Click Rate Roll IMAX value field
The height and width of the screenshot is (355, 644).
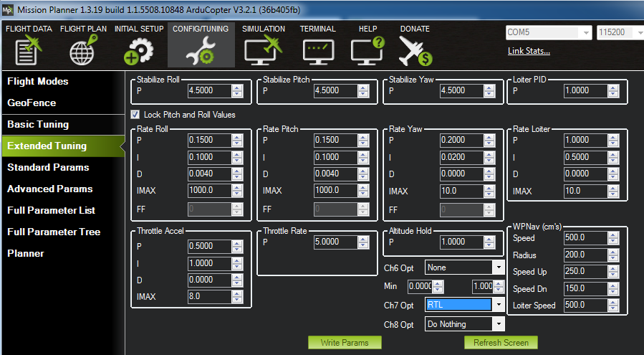click(x=209, y=191)
